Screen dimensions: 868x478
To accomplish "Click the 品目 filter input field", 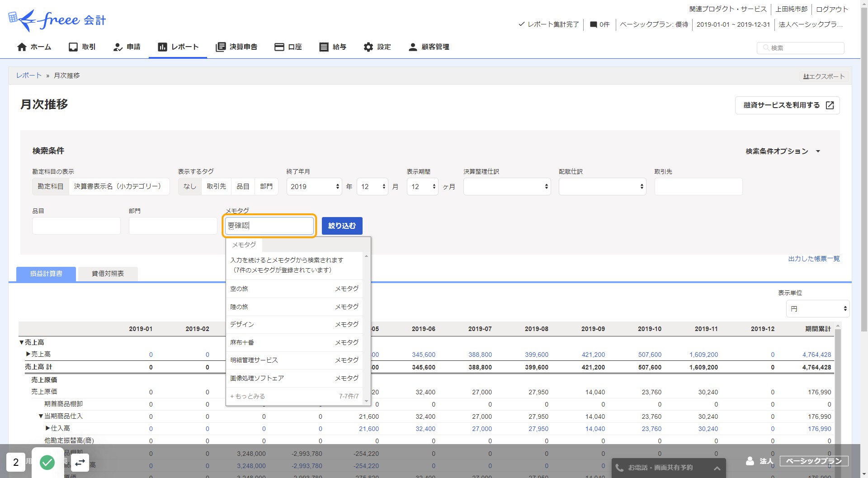I will click(x=76, y=226).
